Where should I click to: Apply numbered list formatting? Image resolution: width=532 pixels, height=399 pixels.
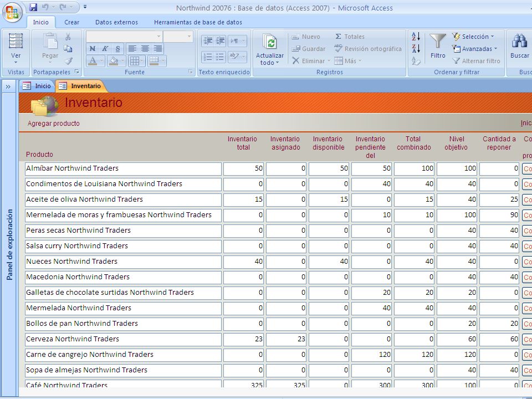(x=208, y=57)
